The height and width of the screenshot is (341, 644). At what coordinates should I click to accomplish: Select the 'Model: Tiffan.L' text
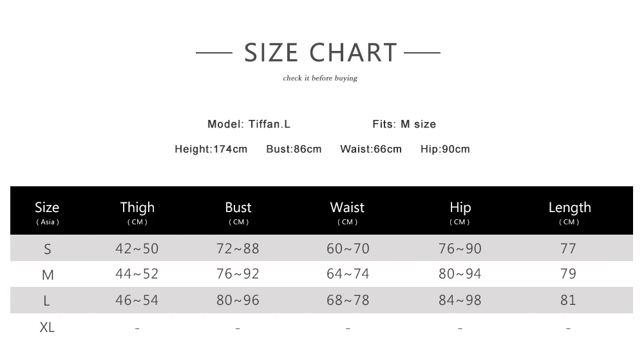pos(249,124)
